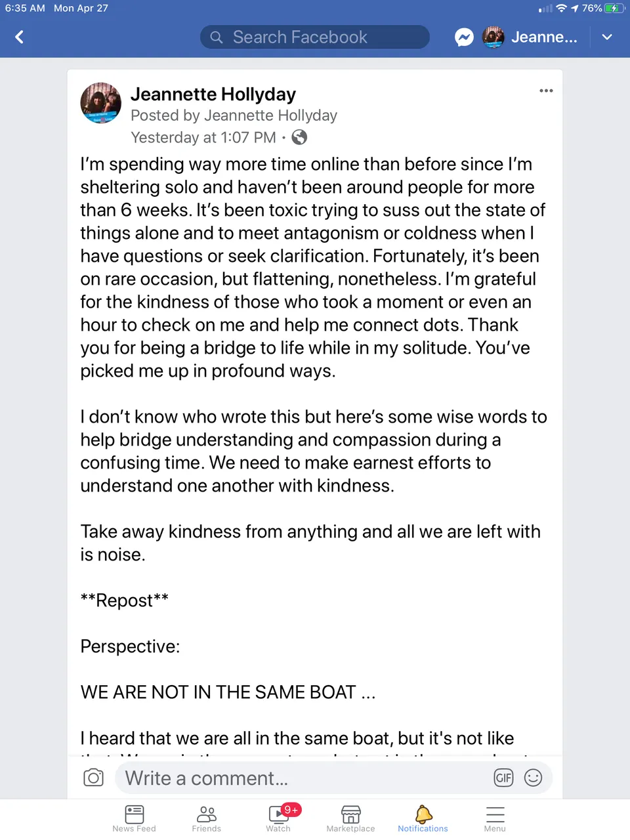
Task: Select the Notifications bell tab
Action: tap(423, 818)
